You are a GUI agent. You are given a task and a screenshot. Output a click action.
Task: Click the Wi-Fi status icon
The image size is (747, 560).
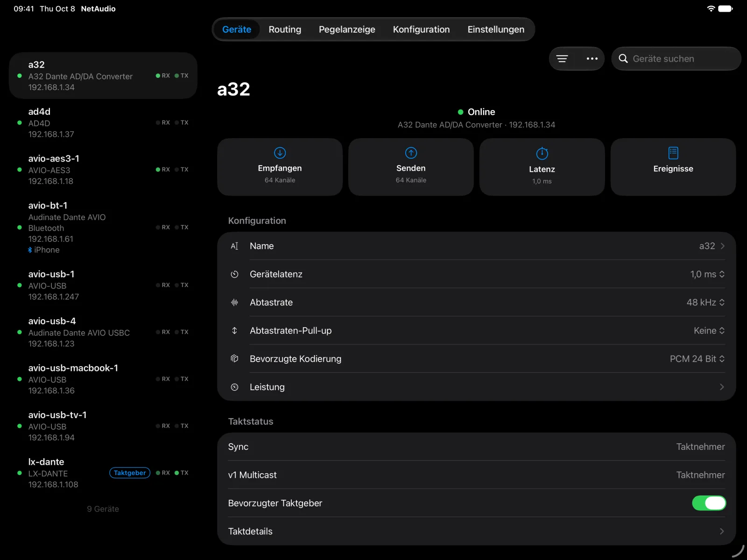click(x=711, y=8)
